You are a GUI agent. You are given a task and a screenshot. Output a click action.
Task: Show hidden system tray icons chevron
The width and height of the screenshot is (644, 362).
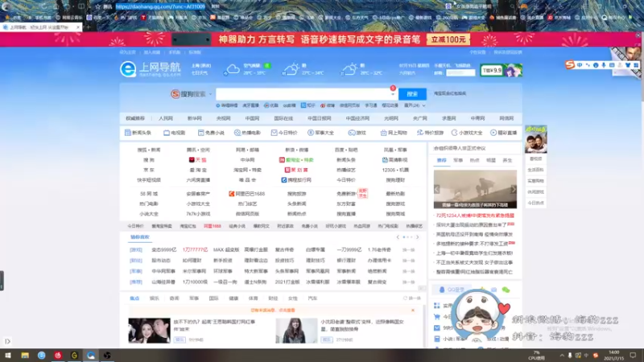click(x=561, y=356)
